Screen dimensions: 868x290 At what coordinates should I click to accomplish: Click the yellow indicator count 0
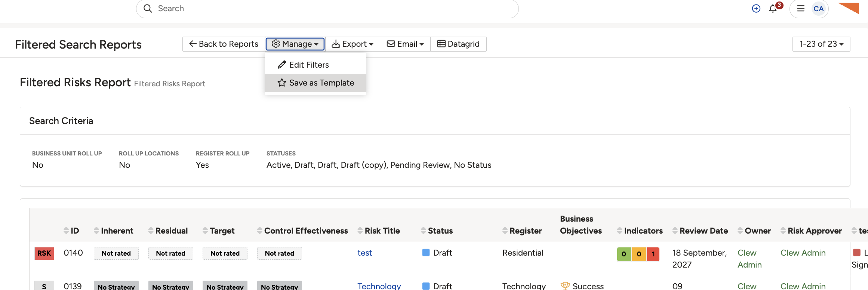pyautogui.click(x=639, y=254)
